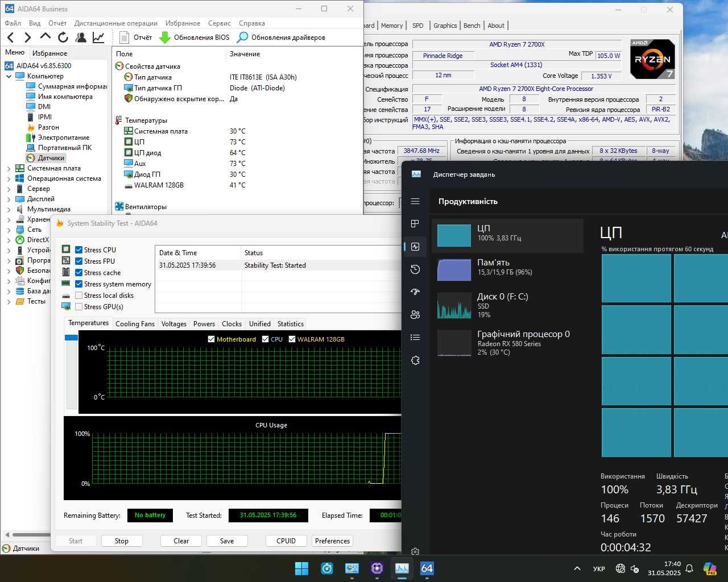Open CPU-Z Memory tab
The height and width of the screenshot is (582, 728).
pyautogui.click(x=392, y=26)
